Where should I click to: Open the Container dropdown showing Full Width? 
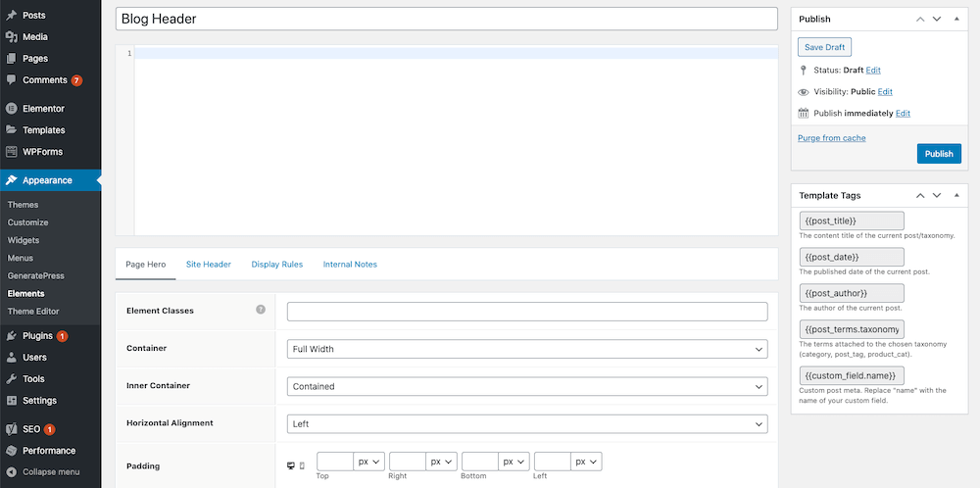tap(527, 349)
